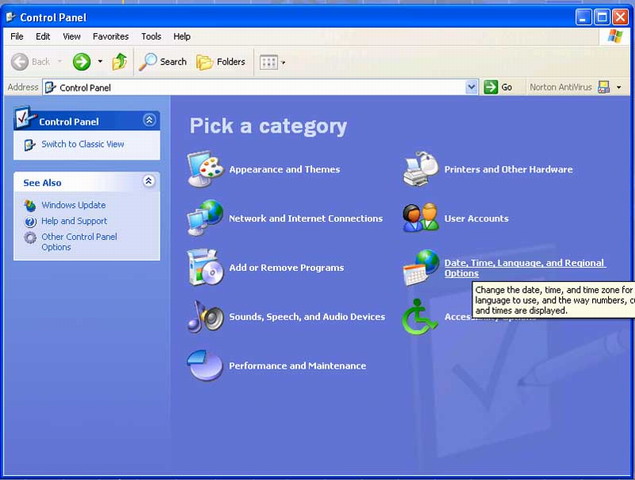Open the Windows Update link

point(73,205)
